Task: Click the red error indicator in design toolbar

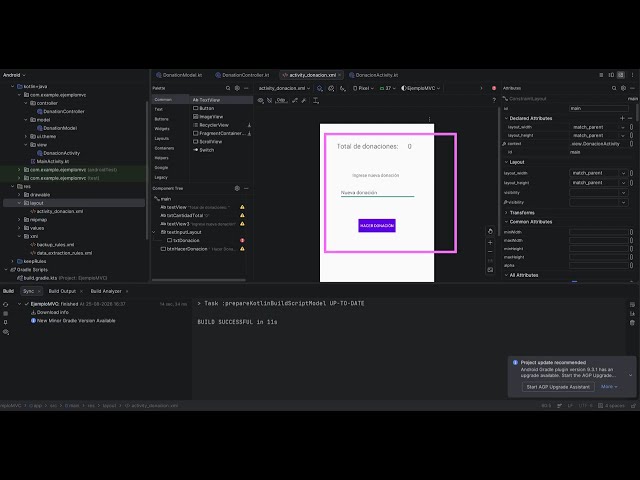Action: pos(494,88)
